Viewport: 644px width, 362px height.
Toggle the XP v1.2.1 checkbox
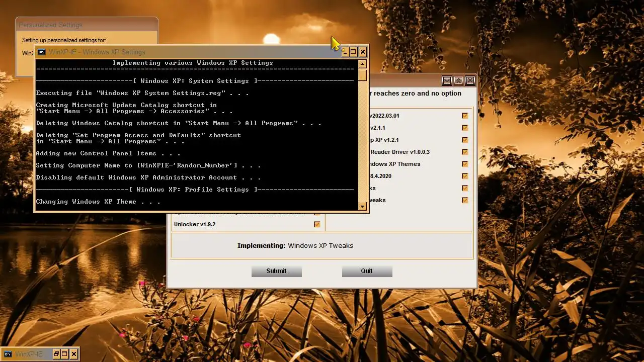point(465,140)
